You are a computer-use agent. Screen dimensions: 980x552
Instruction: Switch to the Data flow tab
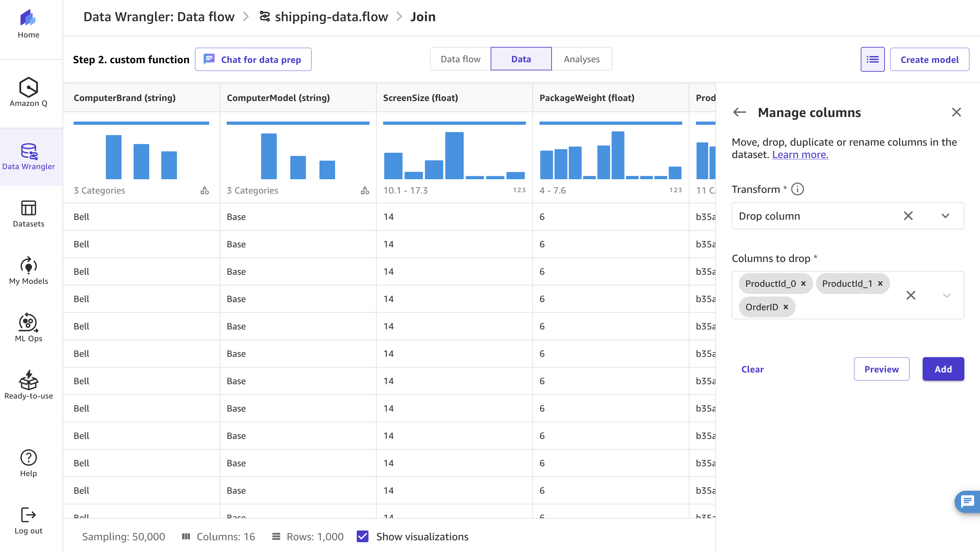460,59
